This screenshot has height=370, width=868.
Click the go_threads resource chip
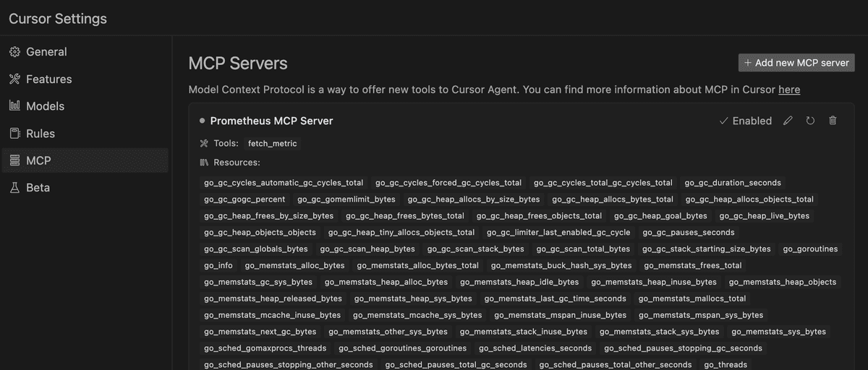click(x=726, y=365)
